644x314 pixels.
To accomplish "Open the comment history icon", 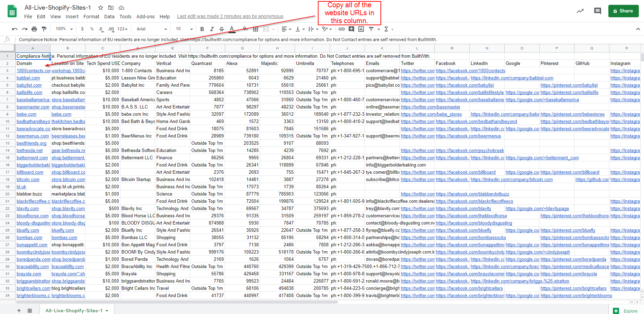I will pos(597,11).
